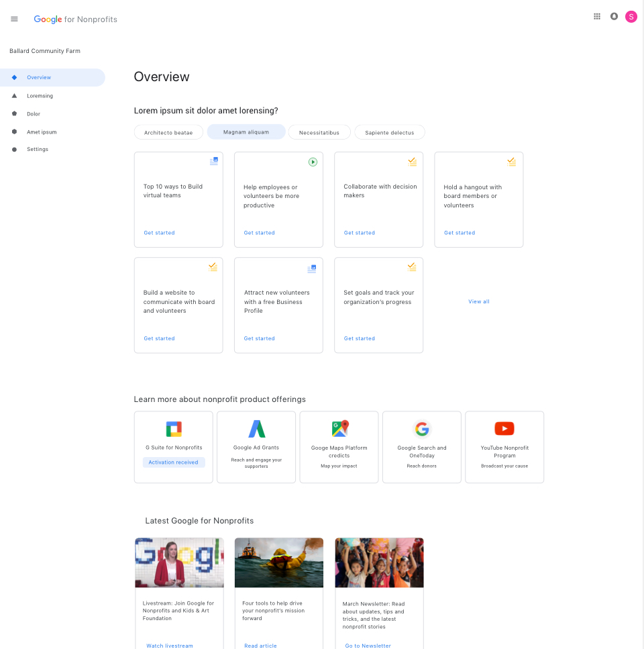Image resolution: width=644 pixels, height=649 pixels.
Task: Click Get started on productive volunteers card
Action: [x=260, y=233]
